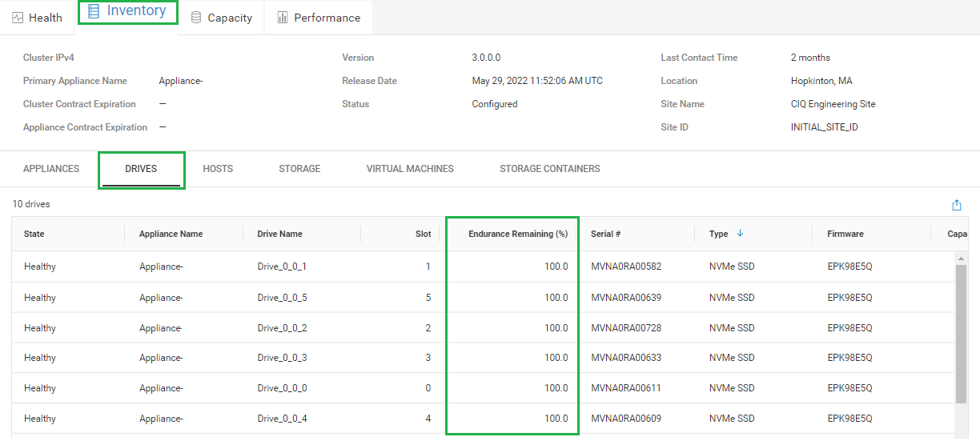Select the Storage sub-tab
Image resolution: width=980 pixels, height=441 pixels.
point(299,169)
